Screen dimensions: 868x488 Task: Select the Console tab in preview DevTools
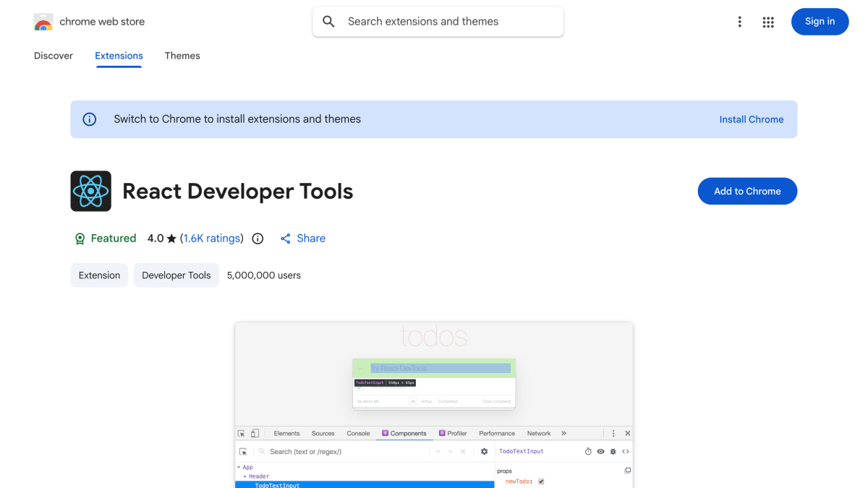[358, 434]
